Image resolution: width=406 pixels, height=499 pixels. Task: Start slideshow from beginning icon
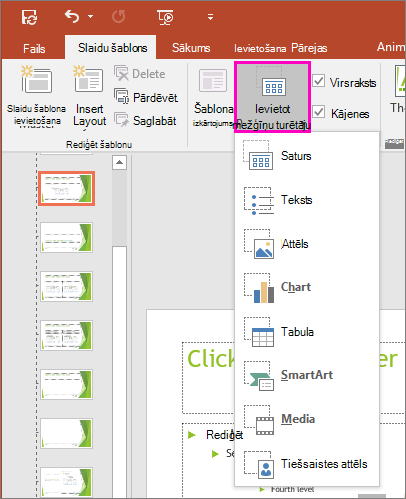(165, 17)
